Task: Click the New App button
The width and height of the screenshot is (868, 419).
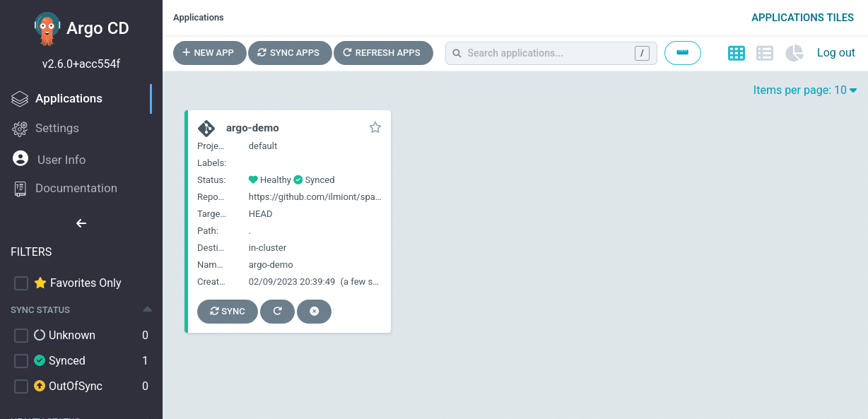Action: coord(209,53)
